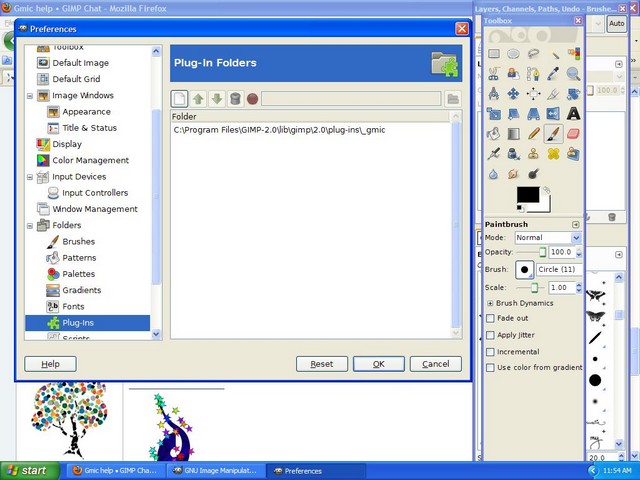Cancel the Preferences dialog

(x=436, y=364)
